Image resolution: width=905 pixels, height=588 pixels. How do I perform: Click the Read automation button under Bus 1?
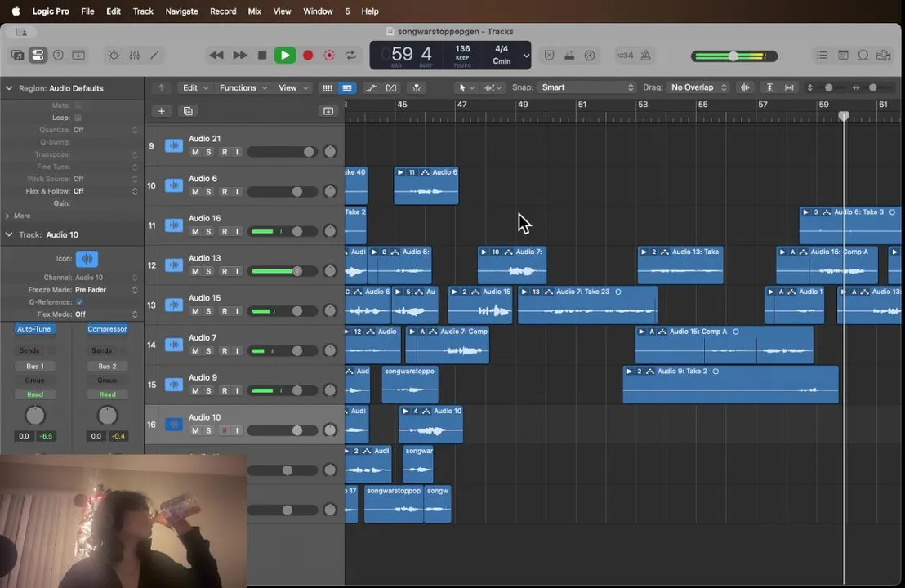point(34,394)
